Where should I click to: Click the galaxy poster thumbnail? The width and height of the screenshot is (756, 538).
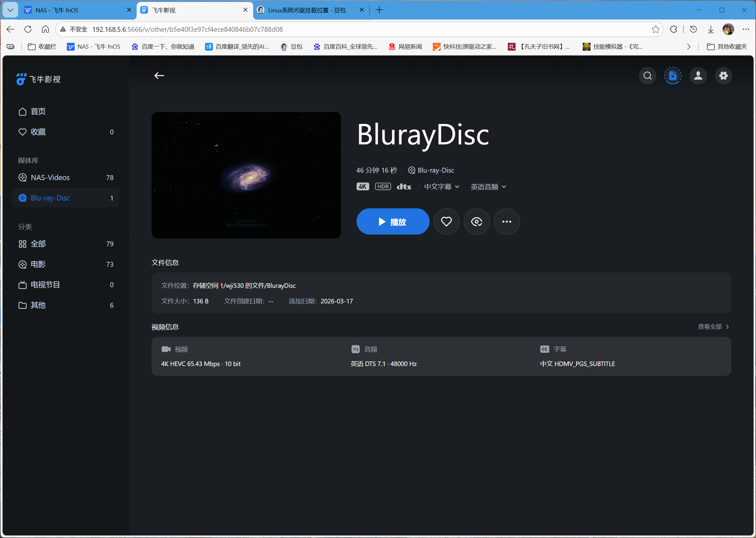point(246,175)
